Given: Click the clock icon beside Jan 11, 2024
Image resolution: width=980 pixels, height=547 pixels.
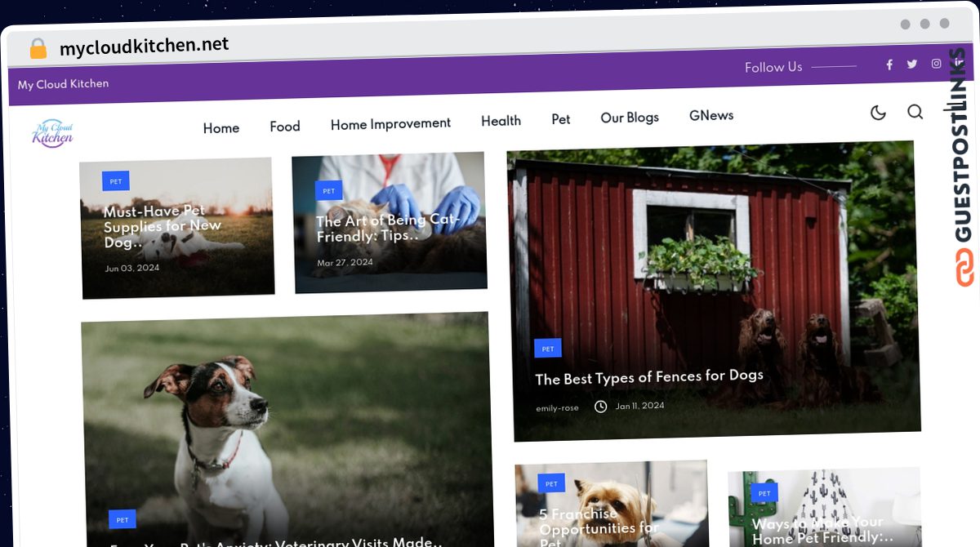Looking at the screenshot, I should pos(601,406).
